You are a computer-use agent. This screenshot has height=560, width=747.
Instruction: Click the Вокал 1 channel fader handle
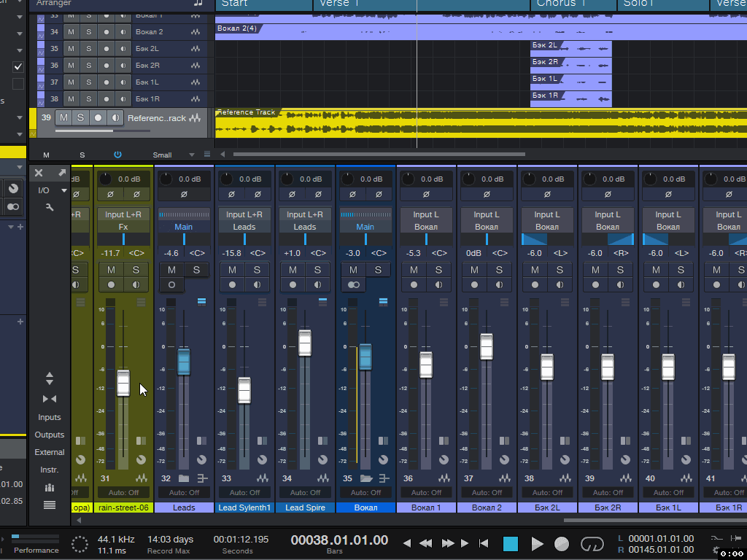[426, 365]
